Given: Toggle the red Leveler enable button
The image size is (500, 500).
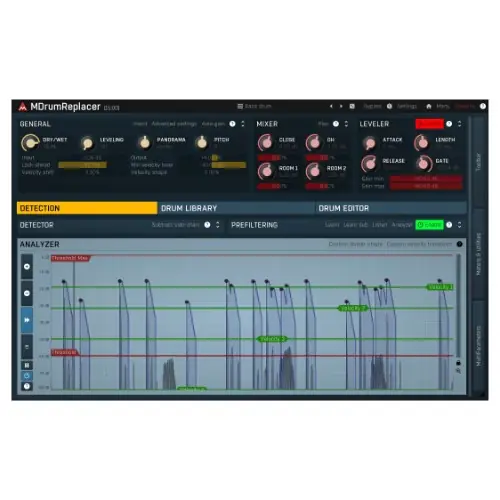Looking at the screenshot, I should pos(429,124).
